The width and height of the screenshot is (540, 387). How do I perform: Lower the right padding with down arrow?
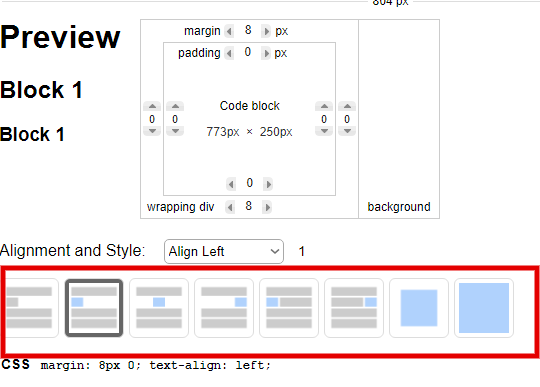click(324, 131)
